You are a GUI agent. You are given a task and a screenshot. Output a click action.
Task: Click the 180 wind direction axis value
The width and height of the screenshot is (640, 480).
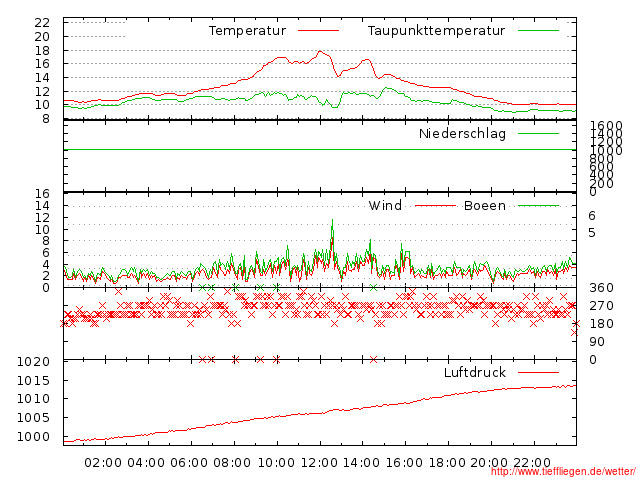601,324
